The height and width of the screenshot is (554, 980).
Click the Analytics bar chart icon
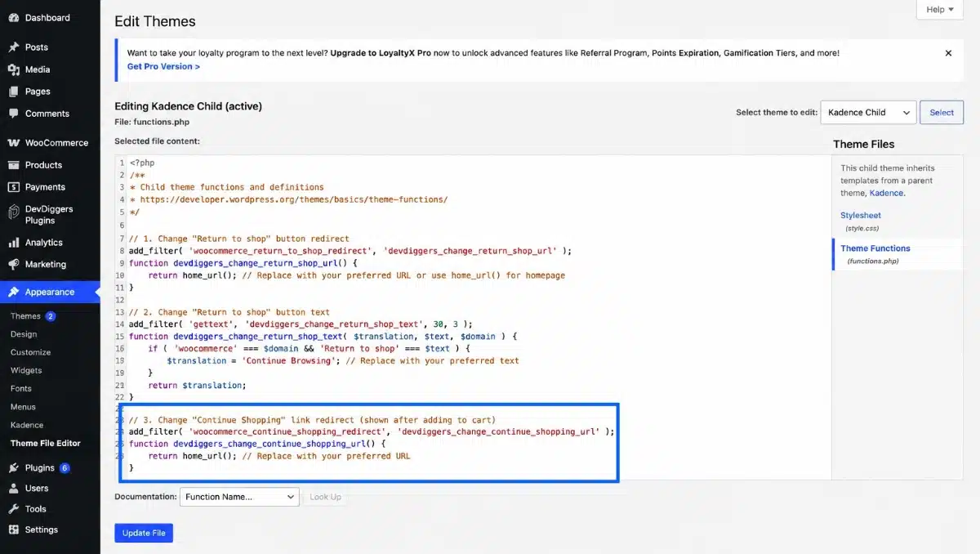click(13, 242)
